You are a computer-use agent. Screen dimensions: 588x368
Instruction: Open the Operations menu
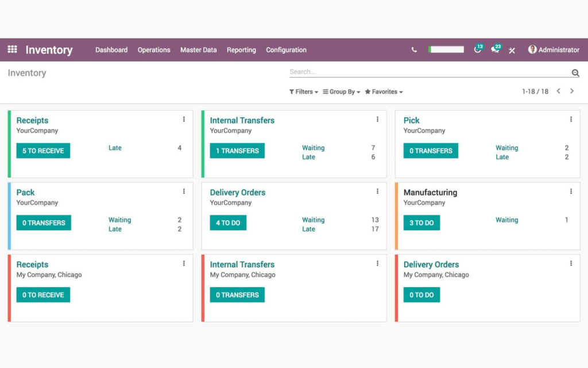click(154, 49)
